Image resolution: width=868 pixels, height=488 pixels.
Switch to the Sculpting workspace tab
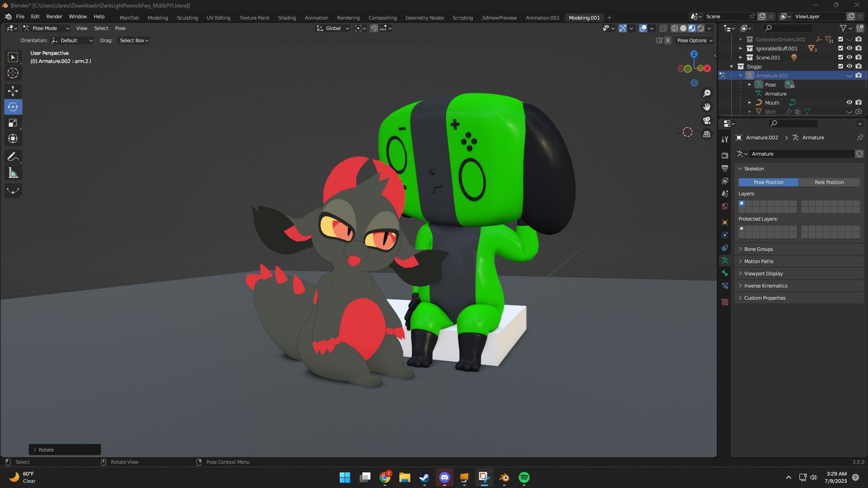point(187,18)
